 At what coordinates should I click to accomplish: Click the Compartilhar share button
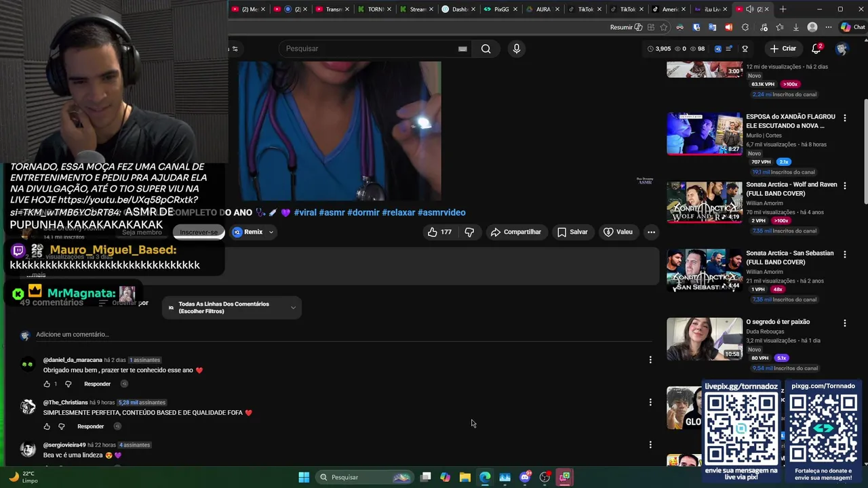click(516, 232)
